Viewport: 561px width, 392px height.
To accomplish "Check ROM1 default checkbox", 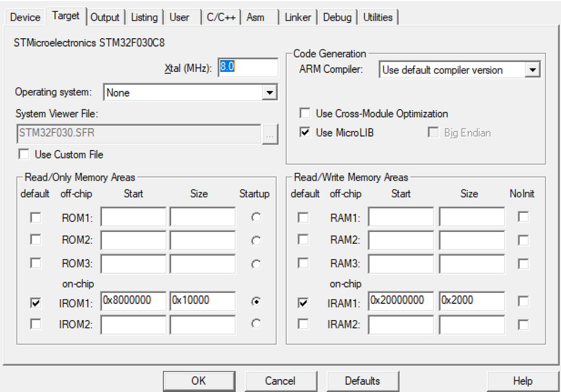I will [x=36, y=217].
